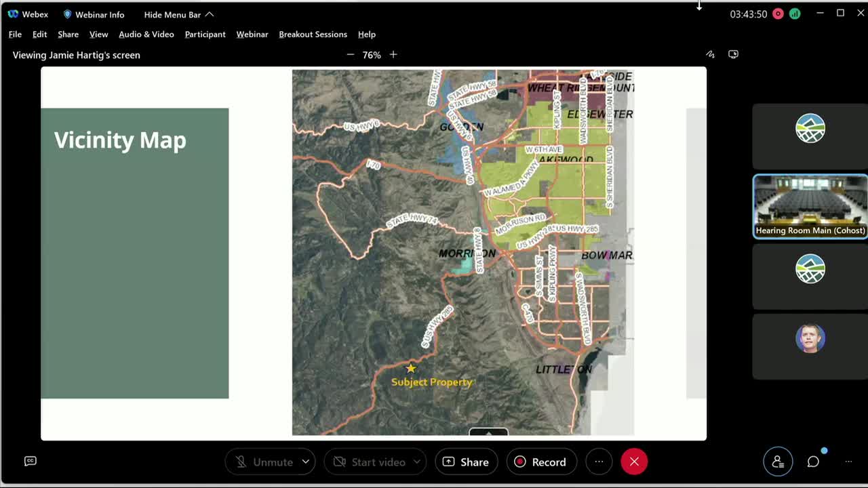Screen dimensions: 868x488
Task: Open the more options ellipsis button
Action: 599,462
